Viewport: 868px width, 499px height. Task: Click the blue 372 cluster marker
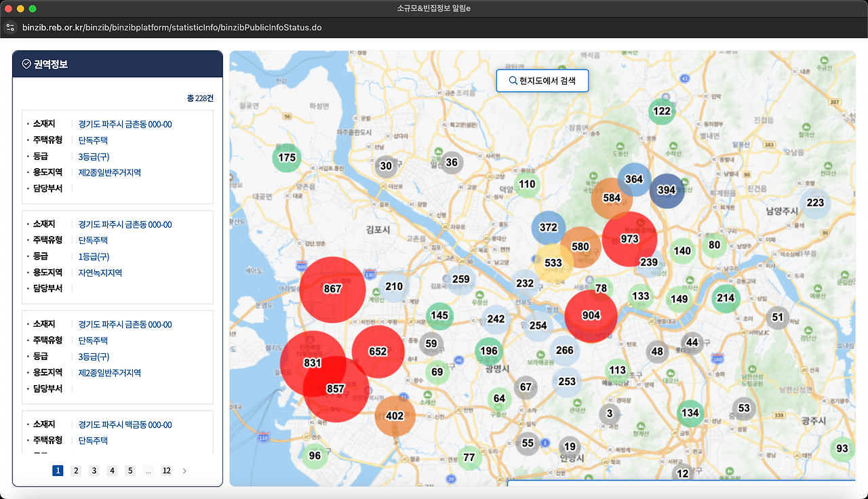pos(549,228)
